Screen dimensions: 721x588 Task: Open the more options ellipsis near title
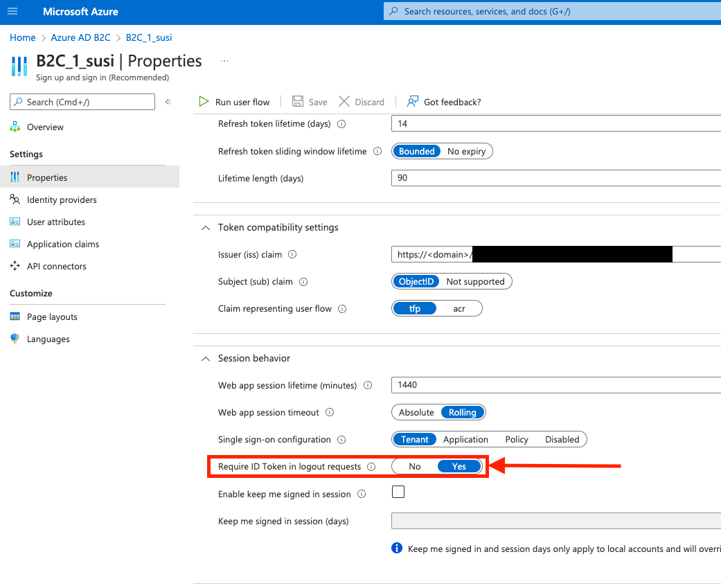(224, 61)
